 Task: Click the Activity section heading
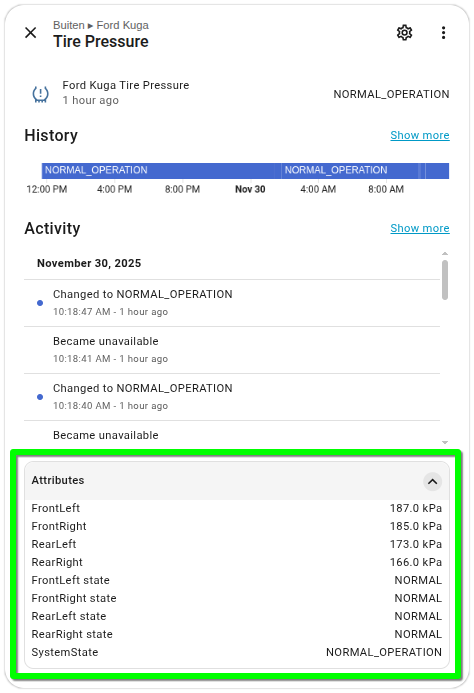point(52,228)
